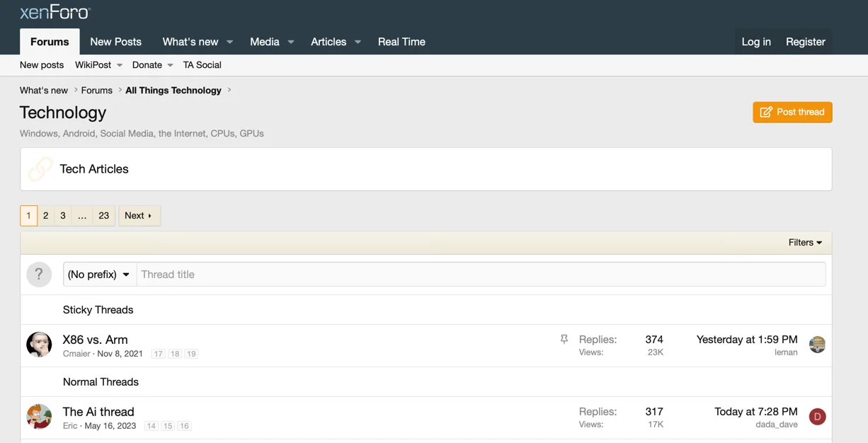Open the New Posts tab
This screenshot has height=443, width=868.
click(x=115, y=42)
